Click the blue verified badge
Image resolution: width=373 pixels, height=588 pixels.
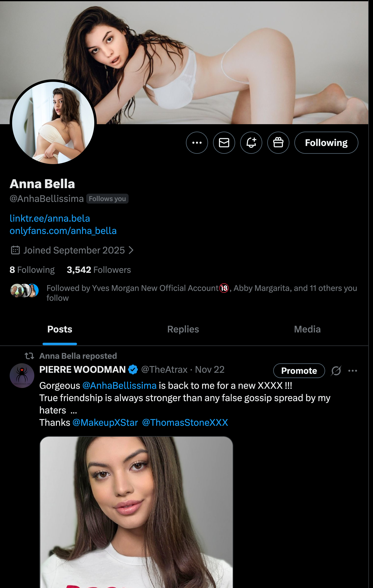[x=133, y=369]
